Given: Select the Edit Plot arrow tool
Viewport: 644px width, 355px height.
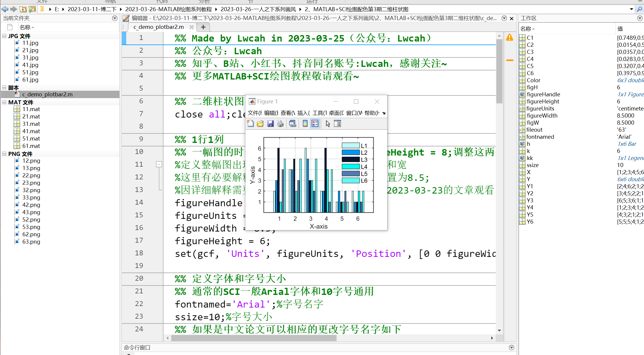Looking at the screenshot, I should click(x=327, y=123).
